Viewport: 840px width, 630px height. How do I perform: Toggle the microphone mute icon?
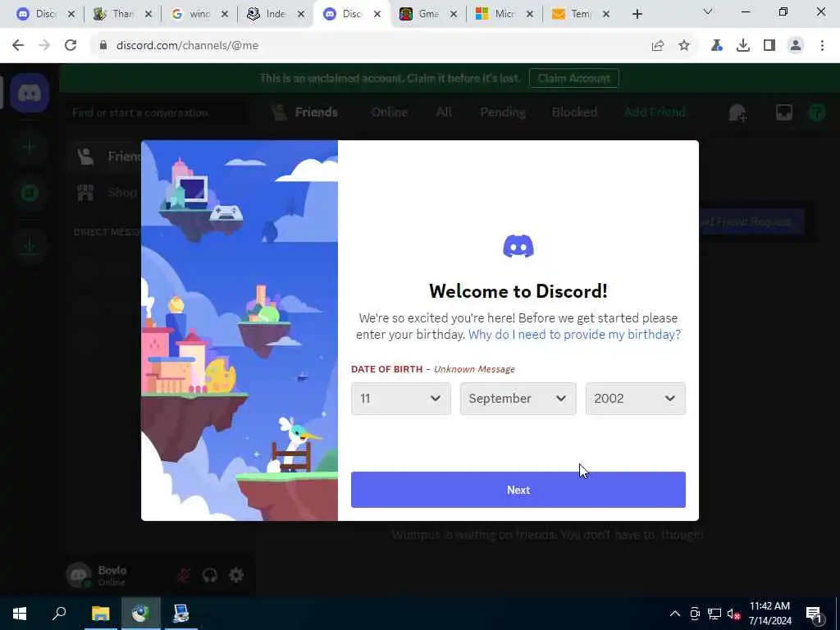[x=183, y=575]
